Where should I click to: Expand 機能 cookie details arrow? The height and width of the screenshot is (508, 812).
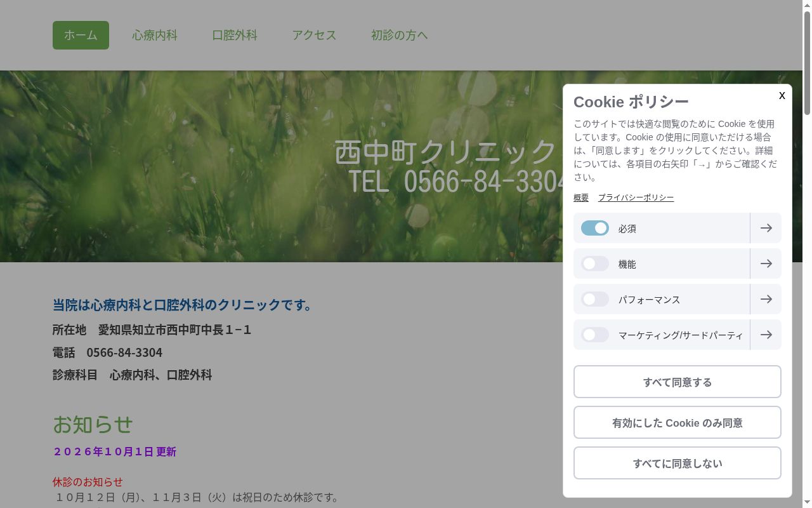pyautogui.click(x=766, y=264)
